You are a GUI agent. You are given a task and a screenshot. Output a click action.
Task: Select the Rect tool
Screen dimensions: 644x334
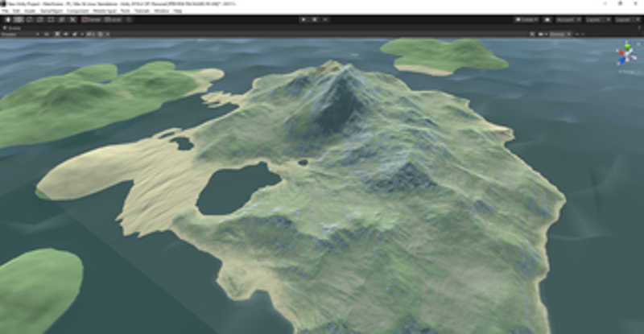coord(51,20)
